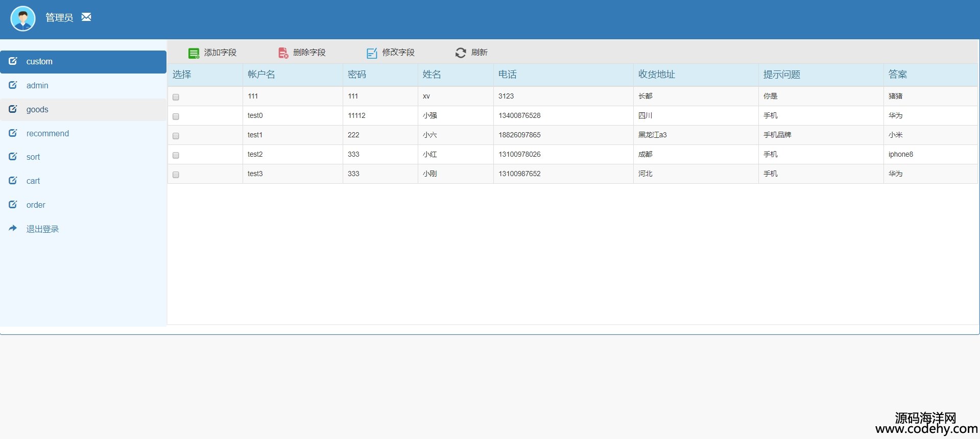Click the blue 修改字段 edit icon
The height and width of the screenshot is (439, 980).
click(372, 53)
